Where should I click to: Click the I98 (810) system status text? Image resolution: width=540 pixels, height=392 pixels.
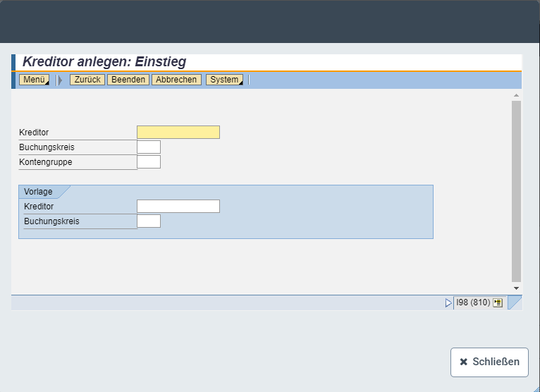[472, 302]
